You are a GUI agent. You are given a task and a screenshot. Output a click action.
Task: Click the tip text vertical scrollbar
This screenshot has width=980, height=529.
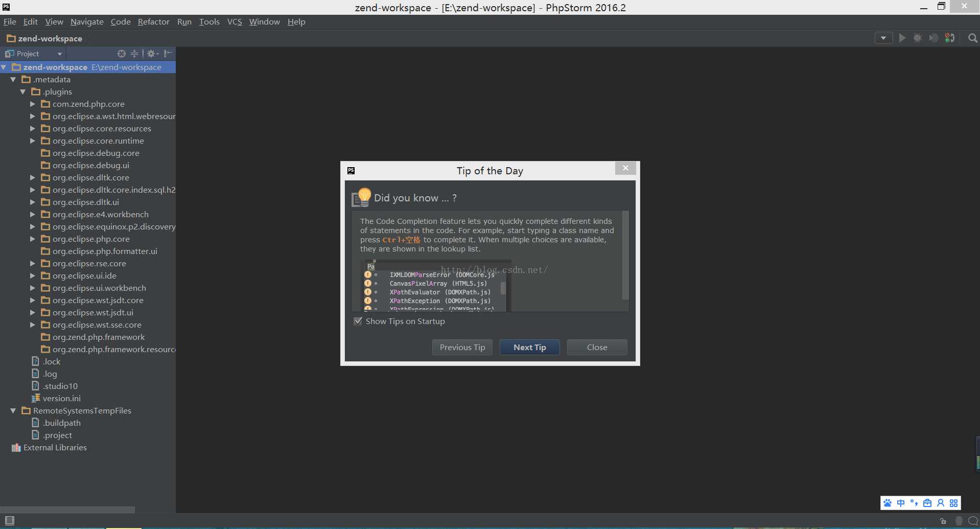(x=625, y=256)
